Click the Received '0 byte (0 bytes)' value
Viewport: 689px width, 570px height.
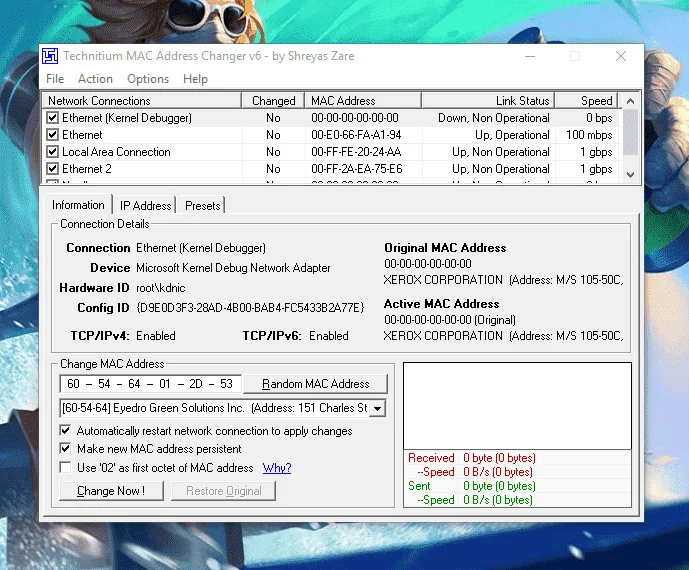[x=499, y=458]
